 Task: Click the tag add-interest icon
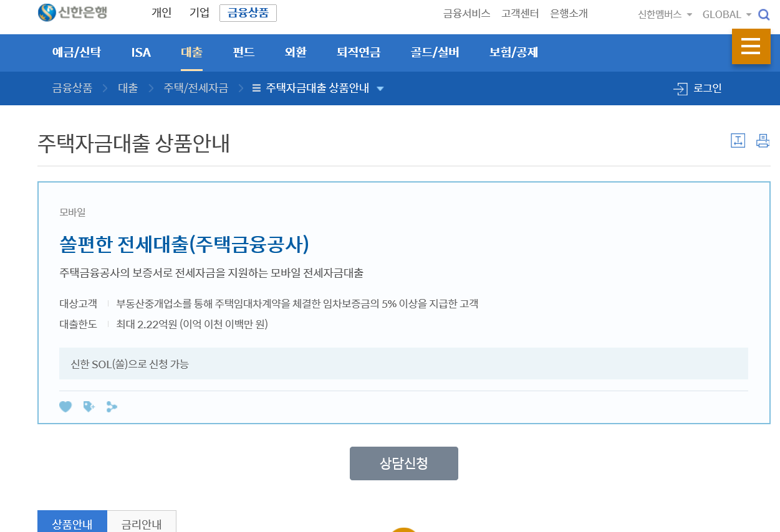click(x=89, y=407)
